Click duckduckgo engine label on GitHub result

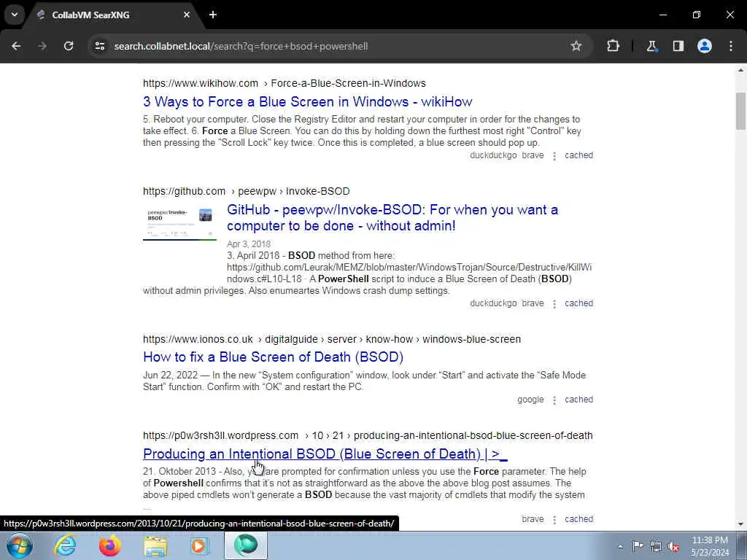tap(493, 303)
